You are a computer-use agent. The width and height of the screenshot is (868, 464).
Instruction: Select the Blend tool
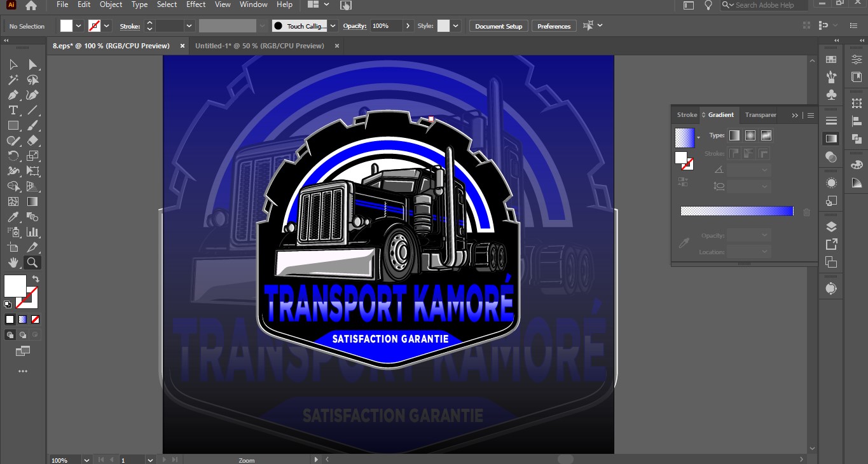tap(32, 217)
